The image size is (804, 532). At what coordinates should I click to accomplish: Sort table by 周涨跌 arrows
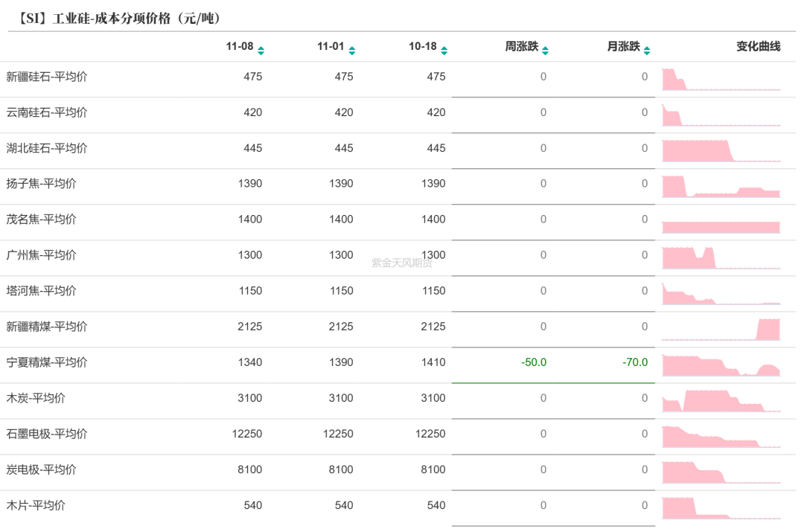pos(545,51)
